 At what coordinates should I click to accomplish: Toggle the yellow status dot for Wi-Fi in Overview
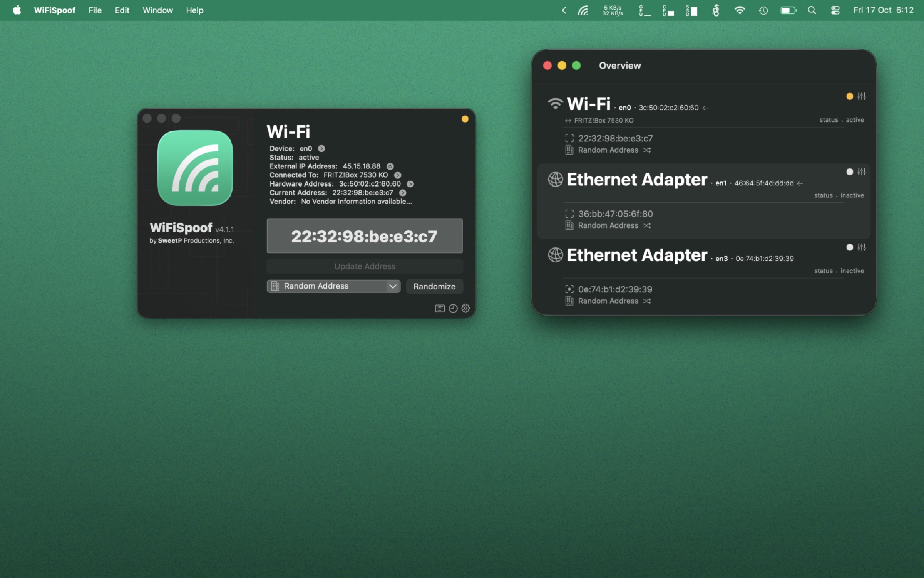[x=850, y=96]
